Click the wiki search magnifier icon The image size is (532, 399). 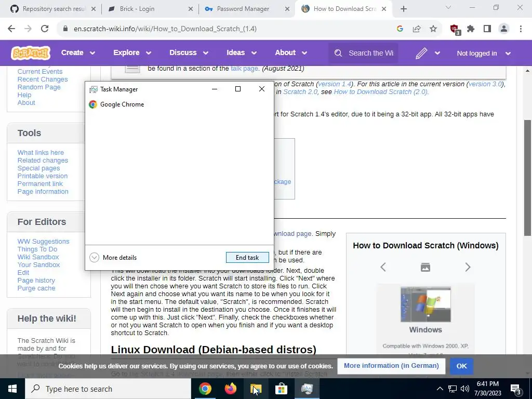click(x=338, y=53)
